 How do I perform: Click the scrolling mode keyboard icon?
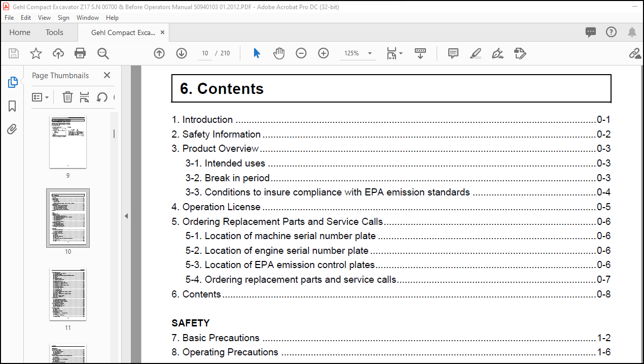coord(420,53)
